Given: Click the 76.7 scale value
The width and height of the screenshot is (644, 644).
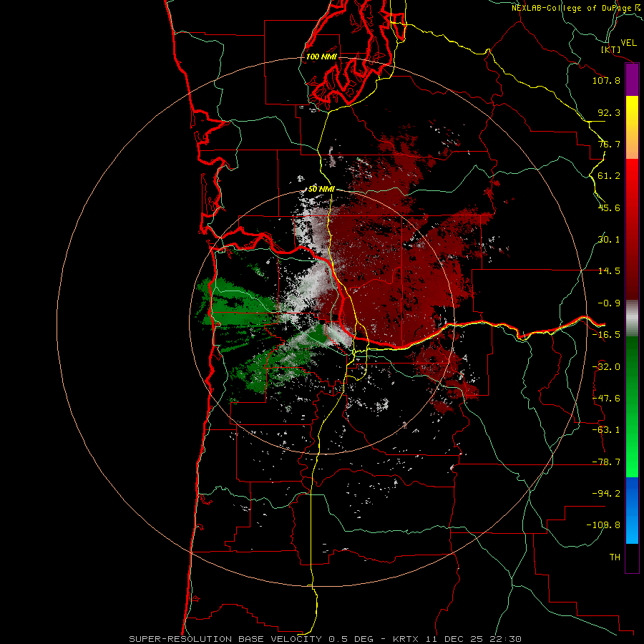Looking at the screenshot, I should tap(609, 144).
